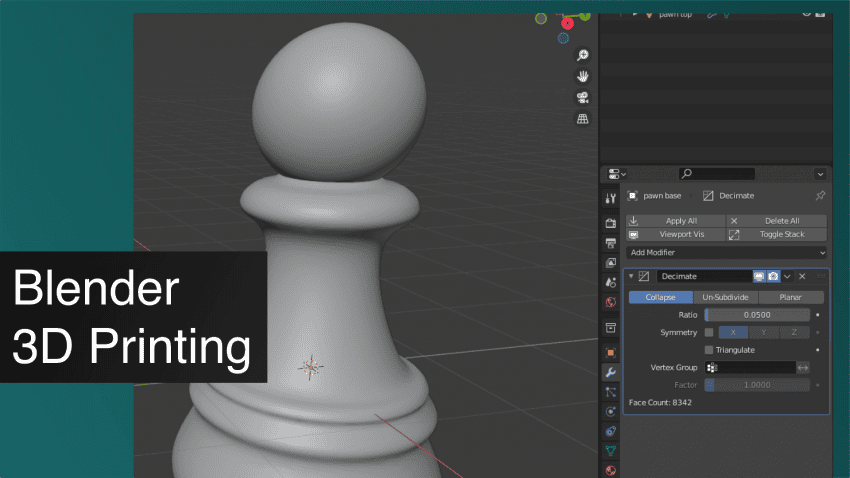Toggle the camera view icon
This screenshot has height=478, width=850.
point(583,98)
